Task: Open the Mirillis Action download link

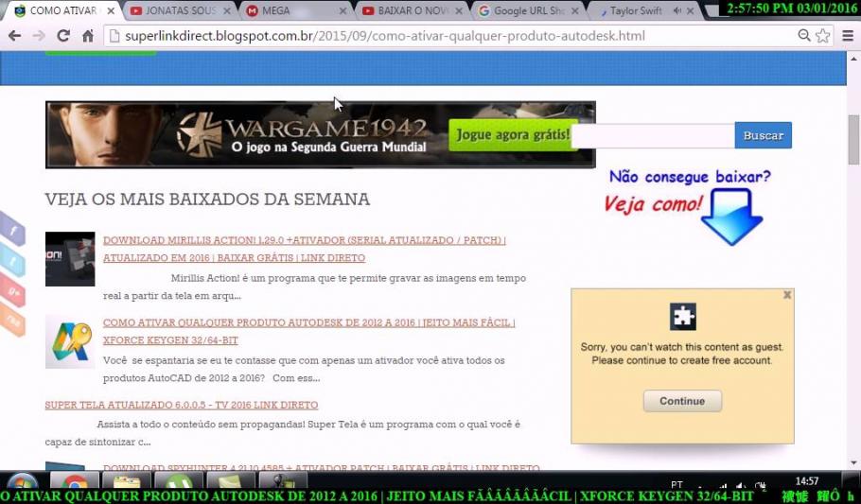Action: point(305,249)
